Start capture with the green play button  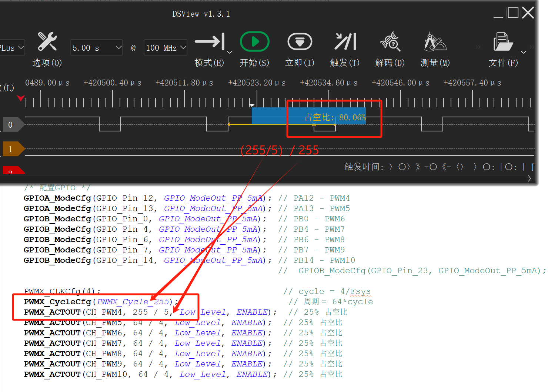click(x=254, y=41)
